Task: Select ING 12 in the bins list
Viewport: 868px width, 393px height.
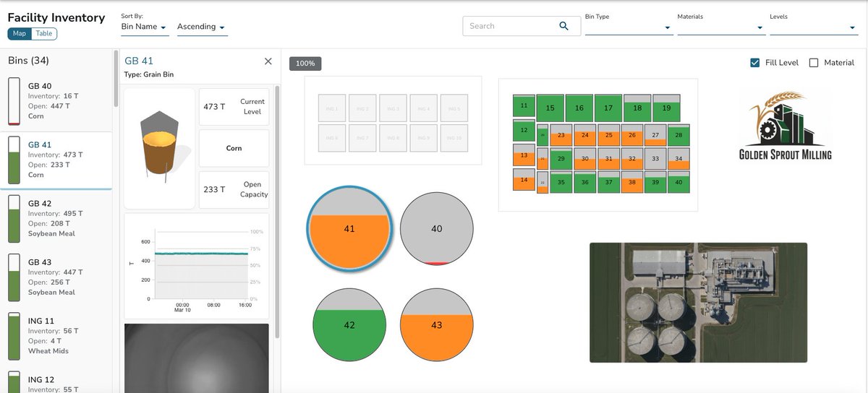Action: pyautogui.click(x=56, y=381)
